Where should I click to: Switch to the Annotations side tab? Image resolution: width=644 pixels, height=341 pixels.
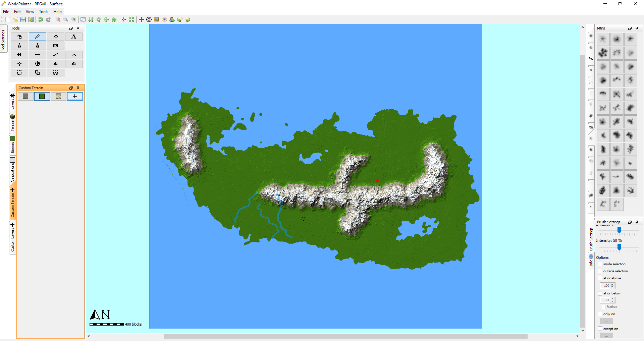click(12, 170)
